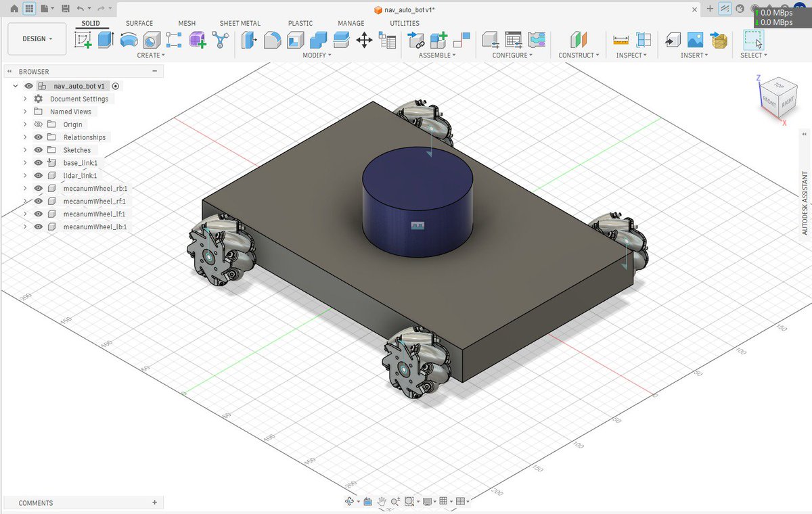Select the Shell tool
The image size is (812, 514).
(295, 40)
